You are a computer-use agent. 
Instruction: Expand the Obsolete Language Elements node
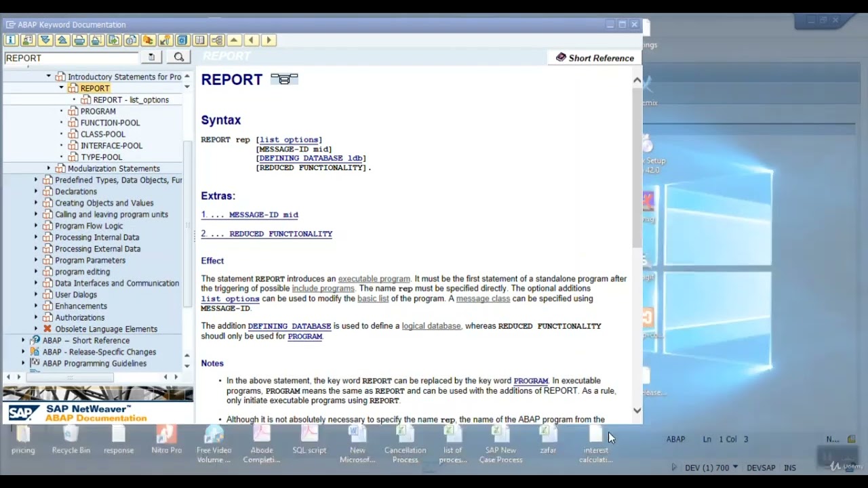[36, 329]
